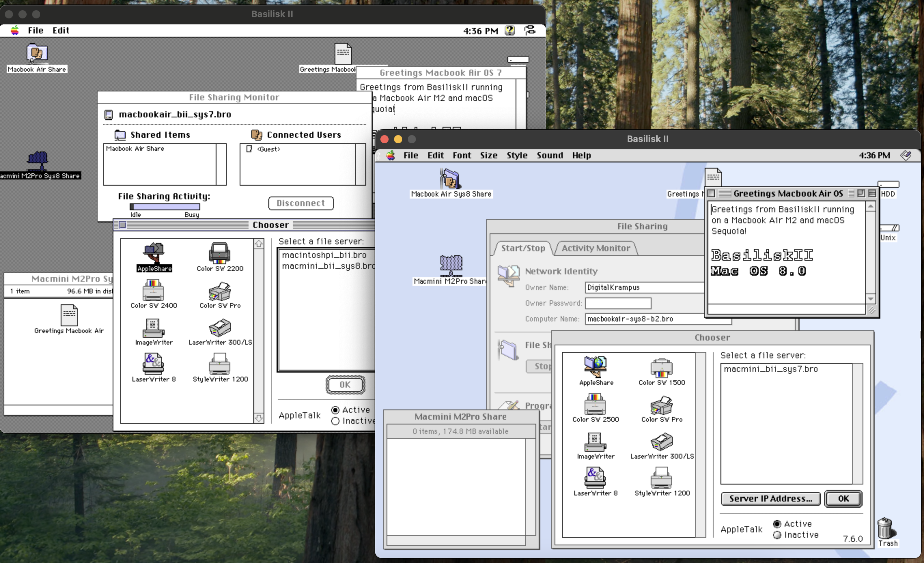Open application menu icon in OS 8 menu bar
The image size is (924, 563).
tap(906, 155)
